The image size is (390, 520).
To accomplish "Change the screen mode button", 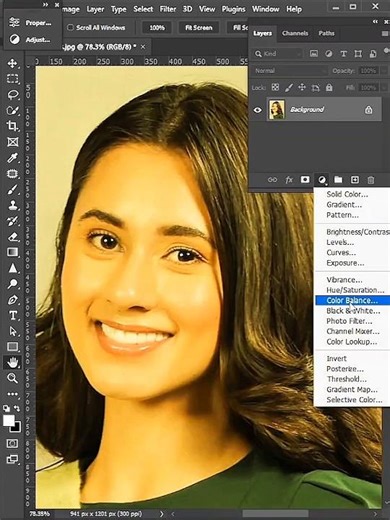I will point(13,459).
